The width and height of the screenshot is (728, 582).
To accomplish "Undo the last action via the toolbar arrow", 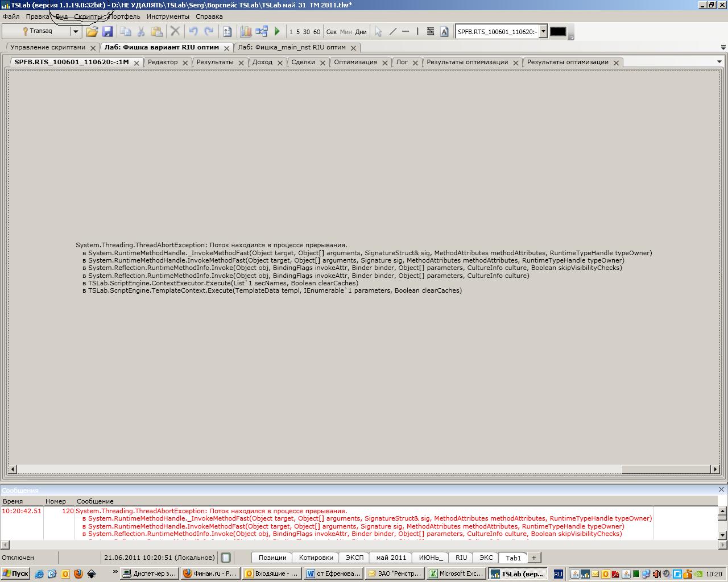I will pyautogui.click(x=193, y=32).
